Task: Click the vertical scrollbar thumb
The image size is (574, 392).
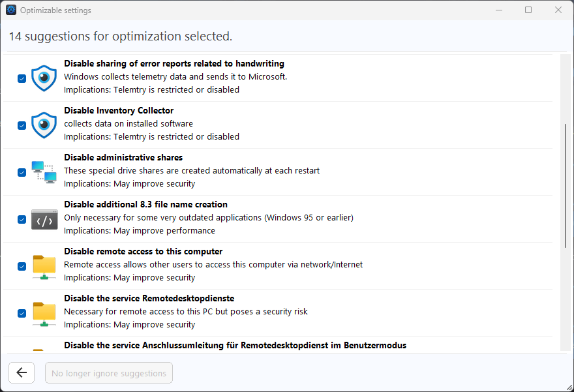Action: click(566, 186)
